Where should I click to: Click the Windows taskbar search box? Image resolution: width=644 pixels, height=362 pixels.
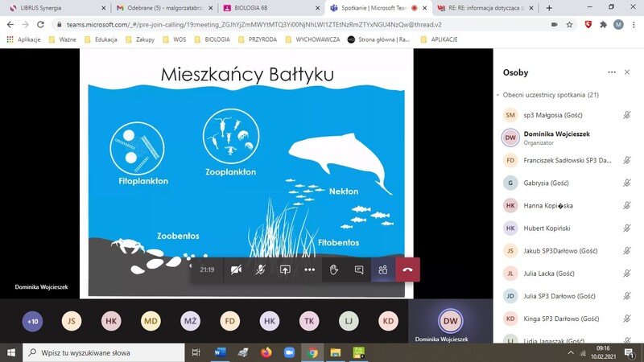click(x=105, y=352)
